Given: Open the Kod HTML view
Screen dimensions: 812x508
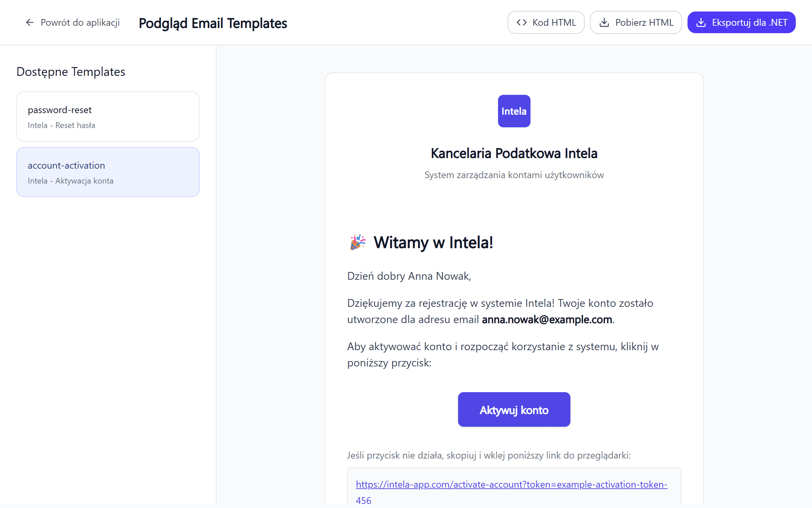Looking at the screenshot, I should point(546,22).
